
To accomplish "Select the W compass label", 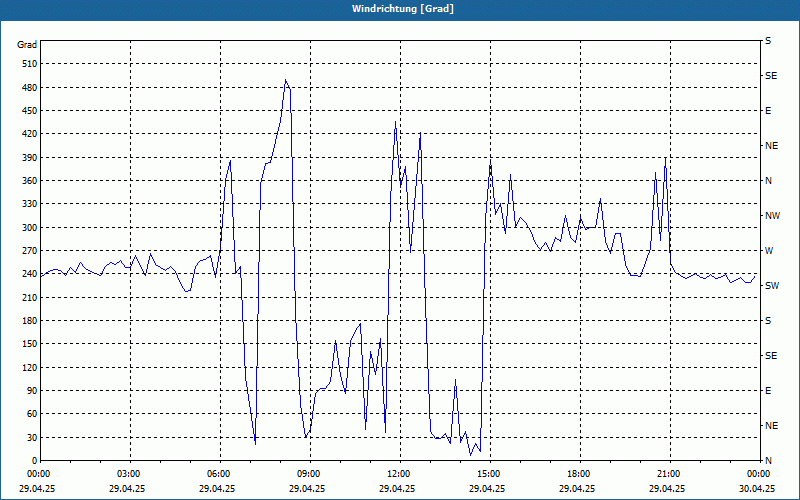I will click(x=769, y=251).
